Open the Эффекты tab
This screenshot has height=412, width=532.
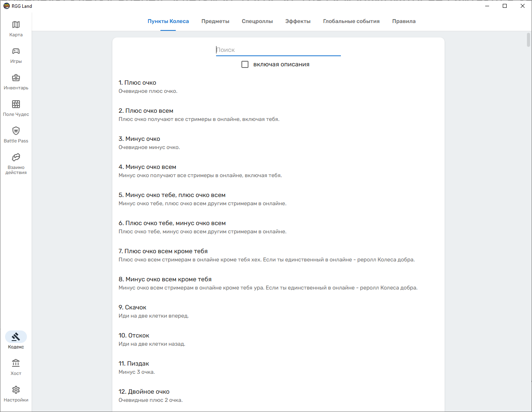tap(298, 21)
